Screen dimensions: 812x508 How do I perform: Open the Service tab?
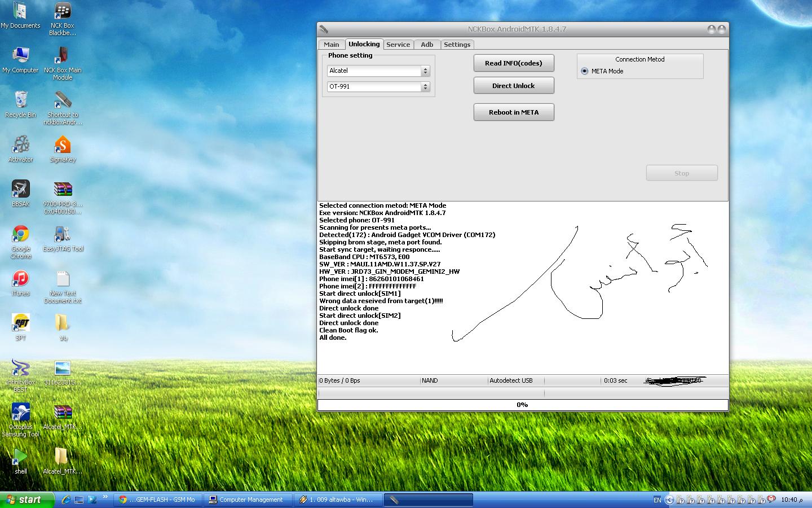tap(398, 45)
